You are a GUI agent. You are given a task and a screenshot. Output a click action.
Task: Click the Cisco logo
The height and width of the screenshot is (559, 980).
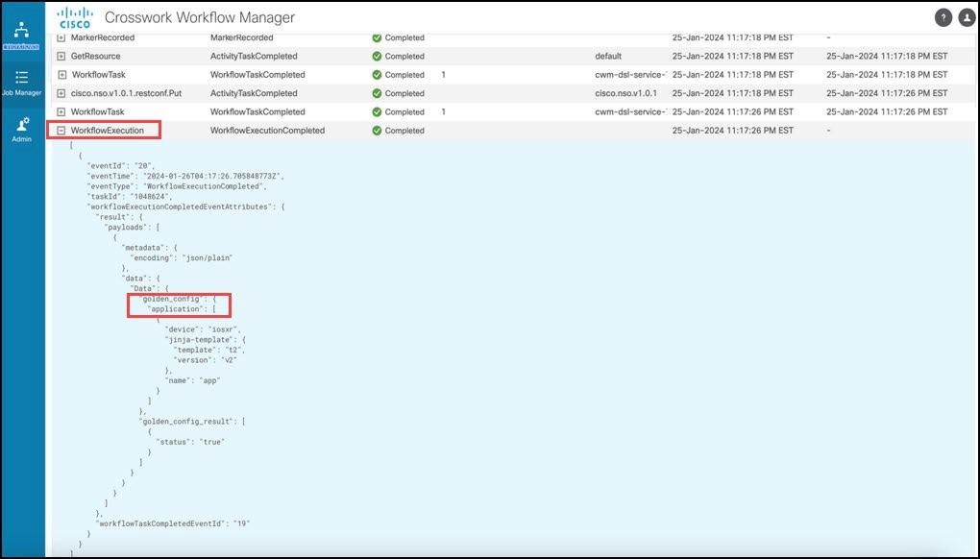click(75, 18)
